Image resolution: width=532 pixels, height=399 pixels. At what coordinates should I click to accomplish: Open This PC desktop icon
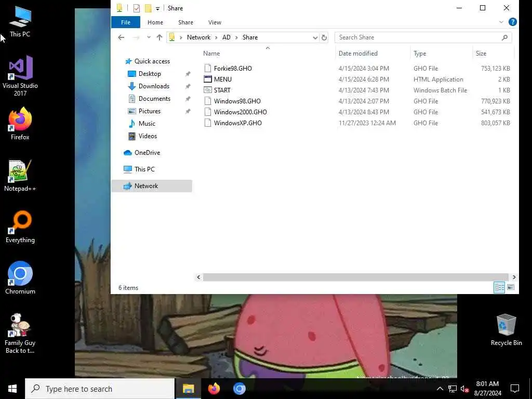coord(20,22)
